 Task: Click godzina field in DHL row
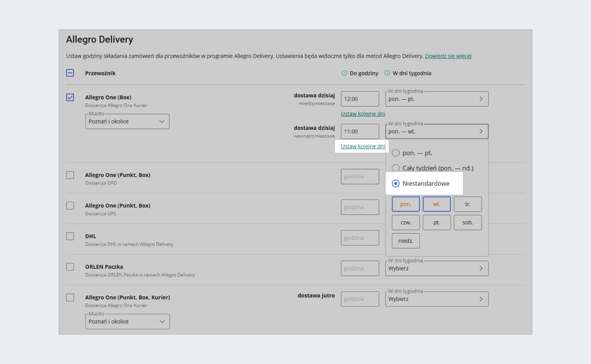tap(360, 238)
